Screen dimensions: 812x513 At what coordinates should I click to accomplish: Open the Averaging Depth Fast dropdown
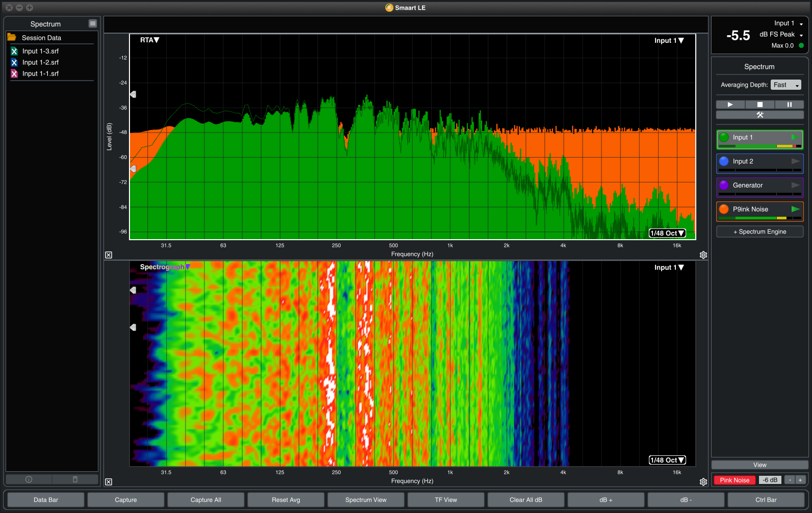[786, 85]
